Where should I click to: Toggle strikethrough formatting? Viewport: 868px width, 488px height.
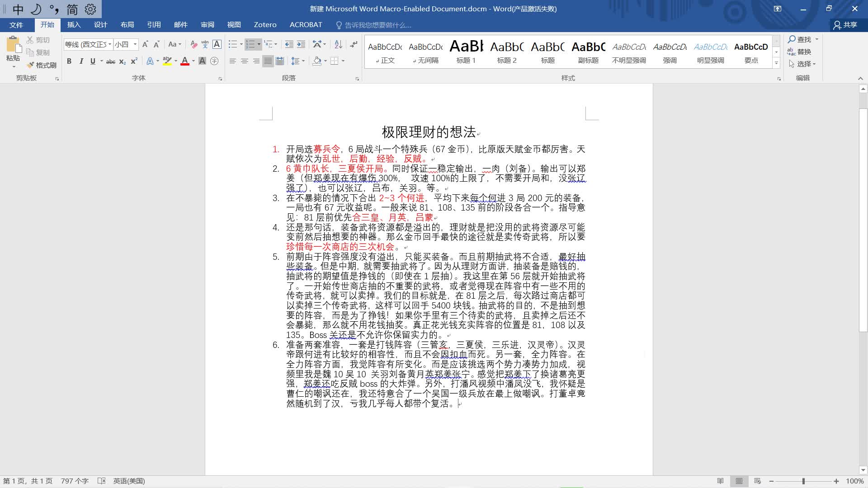(x=111, y=61)
